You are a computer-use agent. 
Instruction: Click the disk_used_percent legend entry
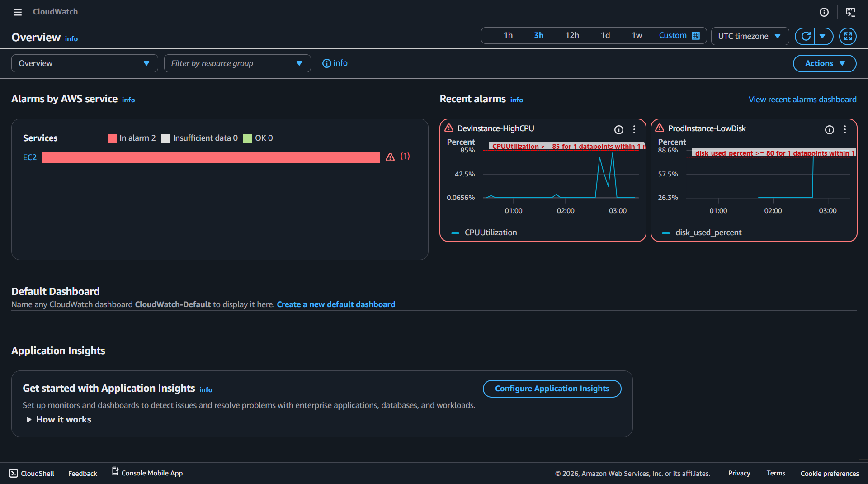click(x=702, y=233)
